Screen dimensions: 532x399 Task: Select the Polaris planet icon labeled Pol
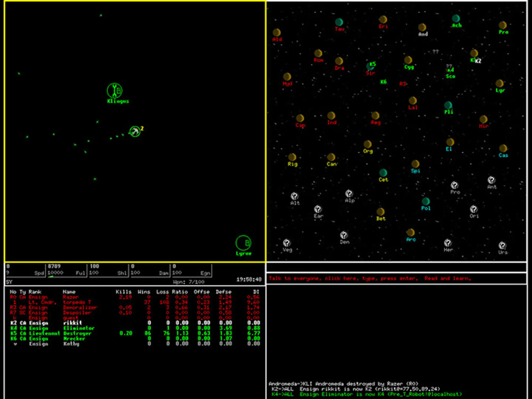[426, 201]
